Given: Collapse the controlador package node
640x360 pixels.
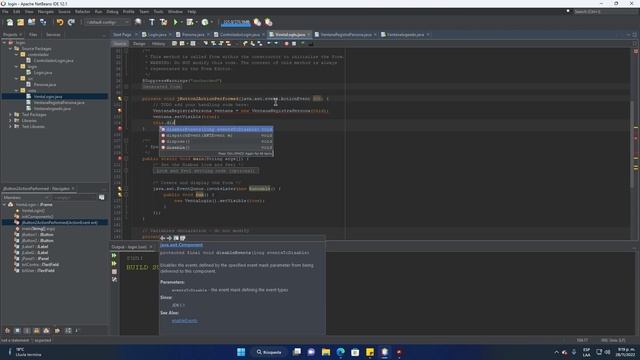Looking at the screenshot, I should [x=16, y=55].
